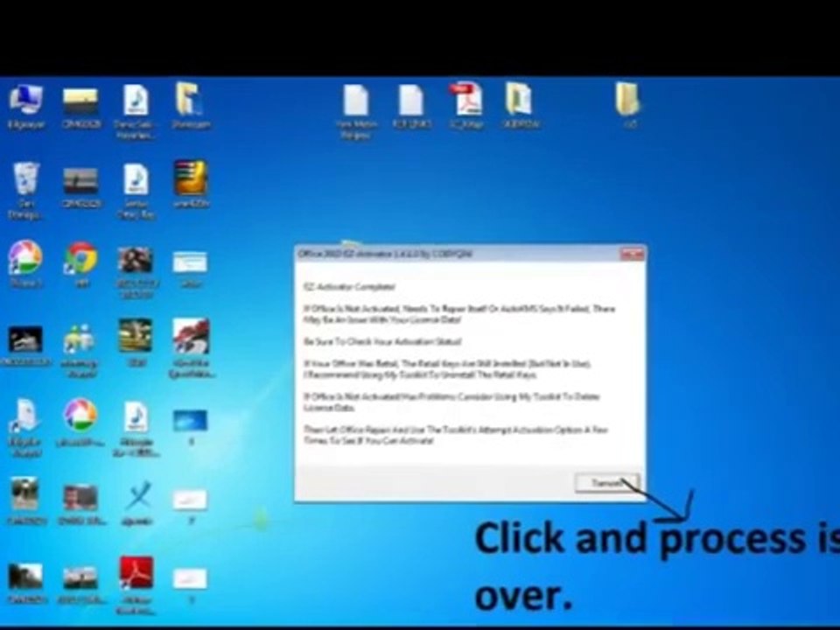Open the folder icon beside the music files
Viewport: 840px width, 630px height.
pyautogui.click(x=191, y=105)
